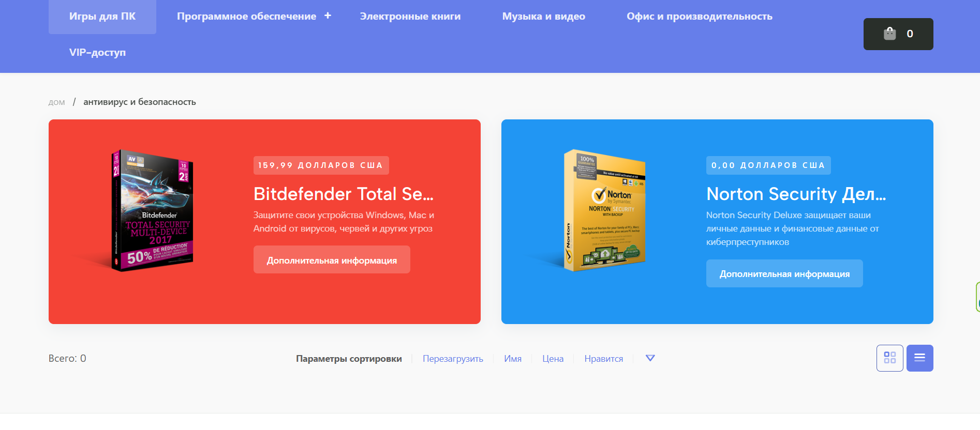Click the 0,00 ДОЛЛАРОВ США price tag
The height and width of the screenshot is (430, 980).
click(x=768, y=165)
